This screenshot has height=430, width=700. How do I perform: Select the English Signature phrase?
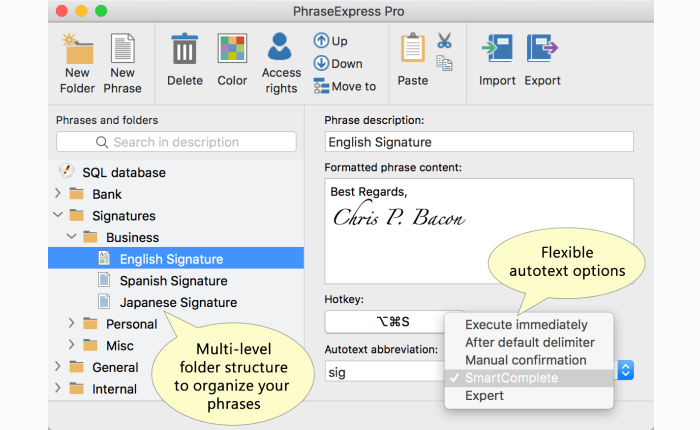point(176,258)
